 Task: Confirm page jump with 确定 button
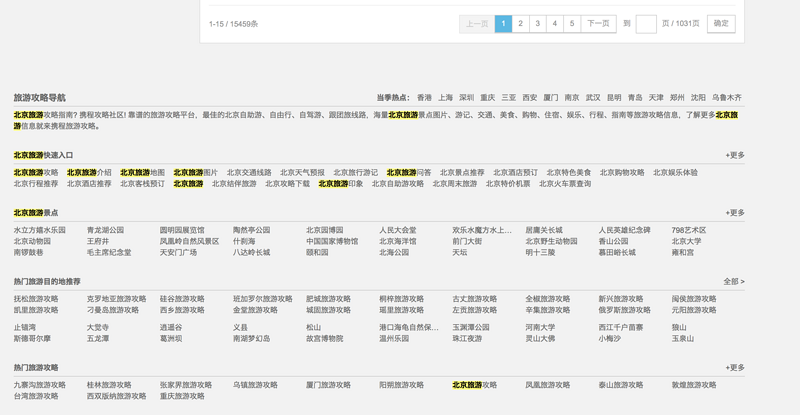721,23
